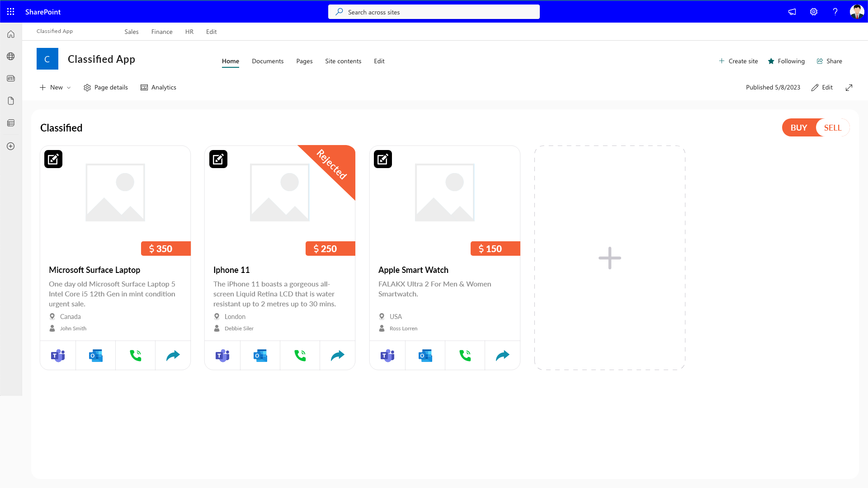Click the share icon on iPhone 11 listing
Image resolution: width=868 pixels, height=488 pixels.
coord(337,355)
